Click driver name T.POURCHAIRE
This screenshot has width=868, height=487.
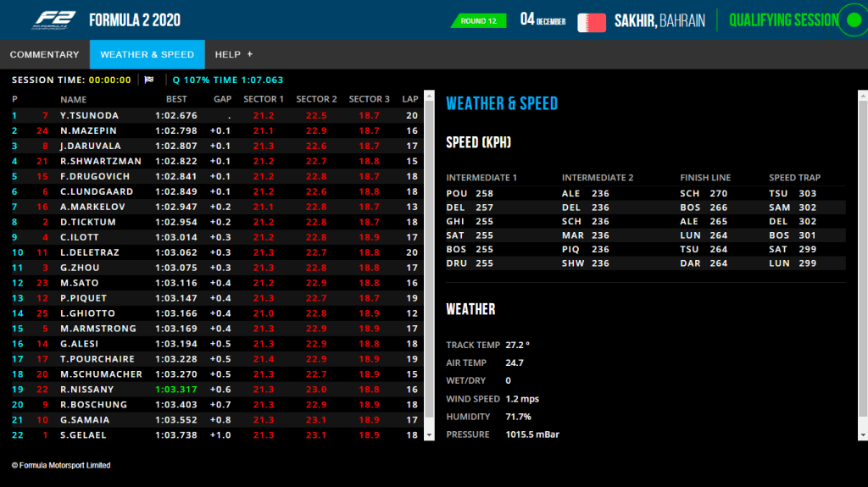97,358
